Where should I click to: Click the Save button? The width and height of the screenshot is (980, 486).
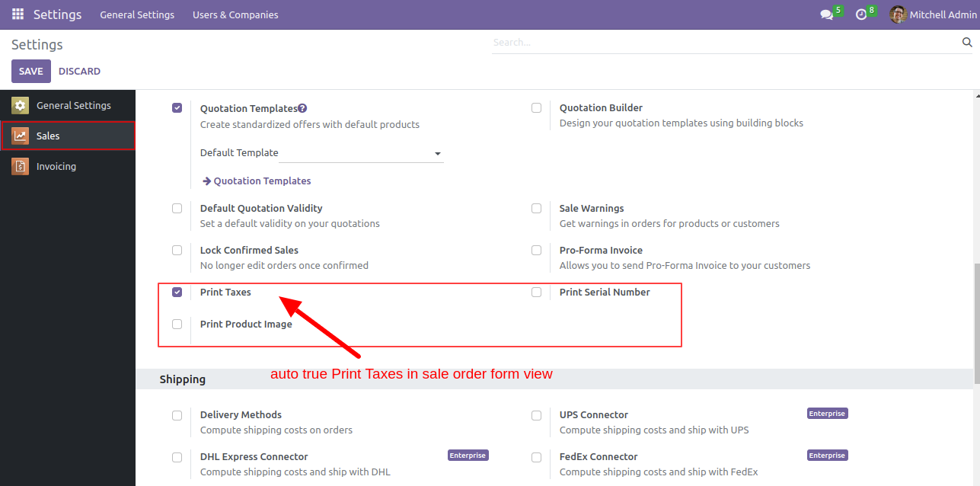pos(31,71)
